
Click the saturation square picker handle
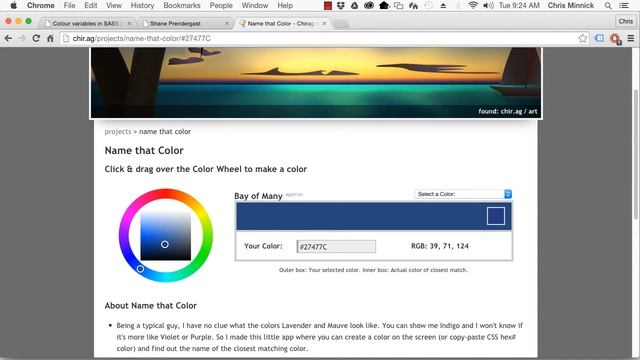[164, 244]
